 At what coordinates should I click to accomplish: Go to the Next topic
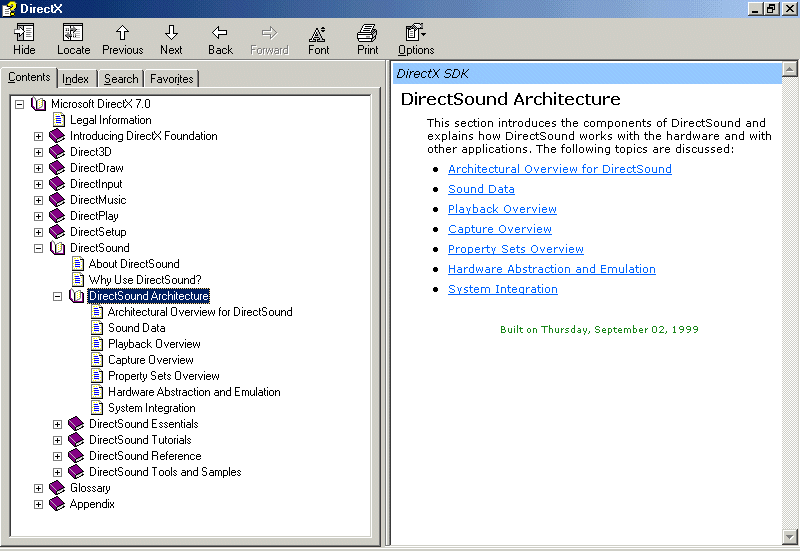coord(171,33)
